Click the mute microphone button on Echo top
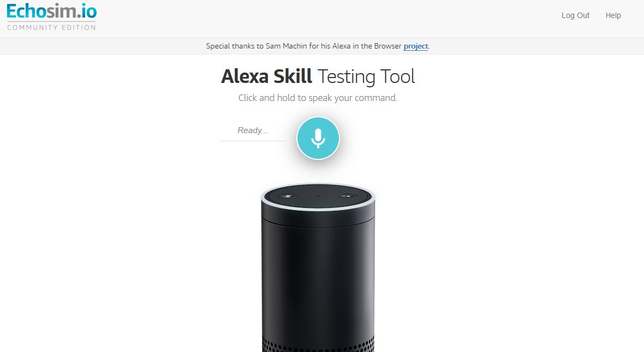This screenshot has height=352, width=644. [288, 196]
